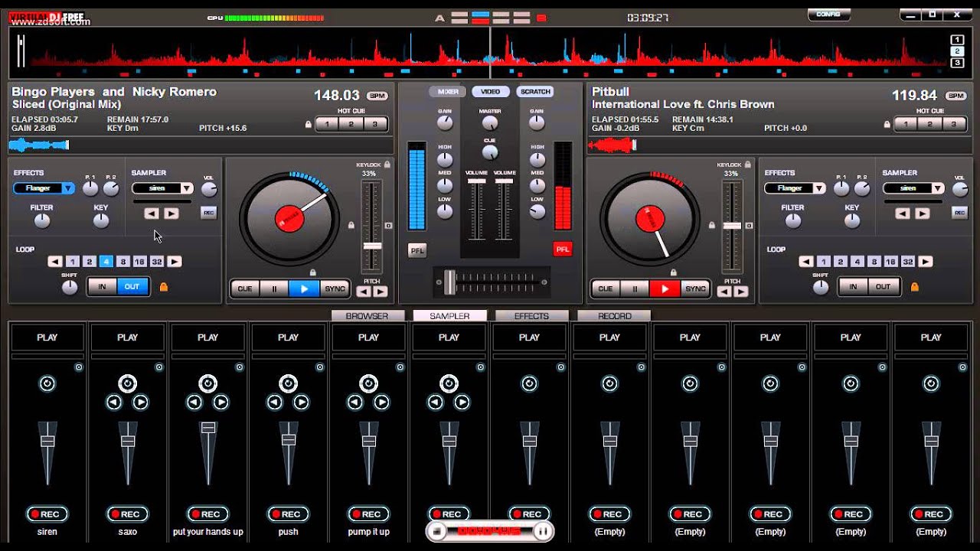Toggle left deck BPM button
Viewport: 980px width, 551px height.
(x=377, y=96)
